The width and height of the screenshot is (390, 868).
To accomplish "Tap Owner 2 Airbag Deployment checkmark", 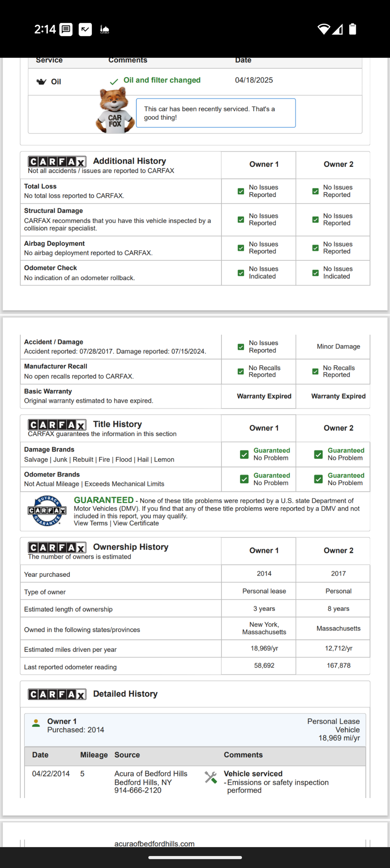I will 315,248.
